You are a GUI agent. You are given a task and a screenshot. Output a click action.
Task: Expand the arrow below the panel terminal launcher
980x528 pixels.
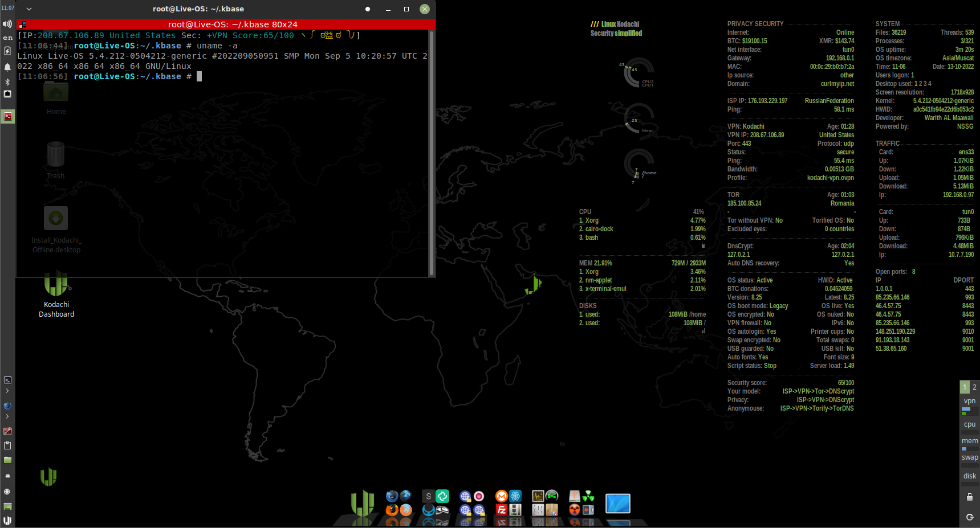point(7,391)
